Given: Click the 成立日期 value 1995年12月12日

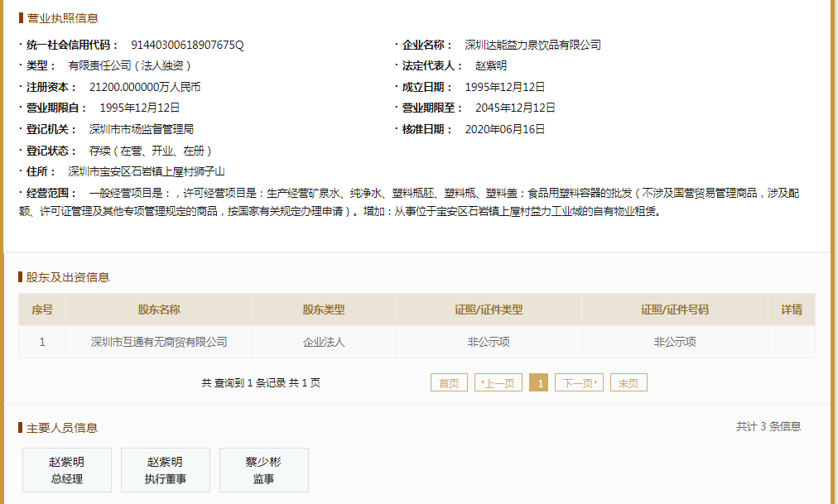Looking at the screenshot, I should click(x=505, y=87).
